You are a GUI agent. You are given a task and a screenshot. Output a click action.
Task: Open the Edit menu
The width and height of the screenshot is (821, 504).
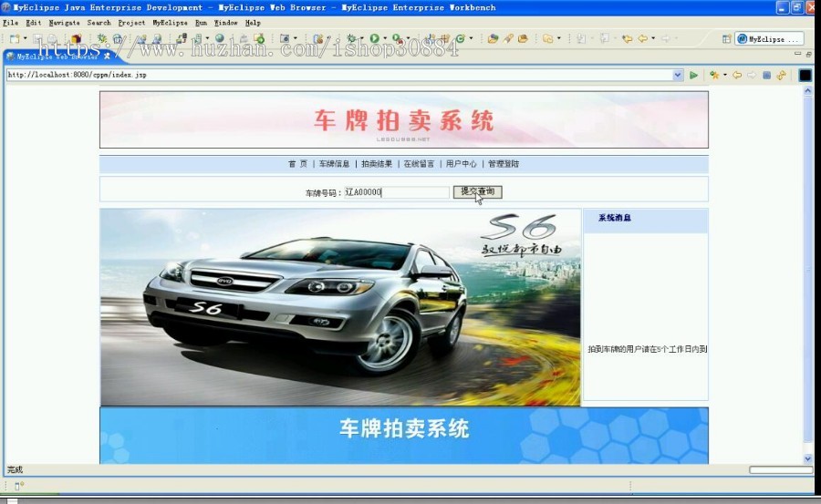tap(34, 23)
